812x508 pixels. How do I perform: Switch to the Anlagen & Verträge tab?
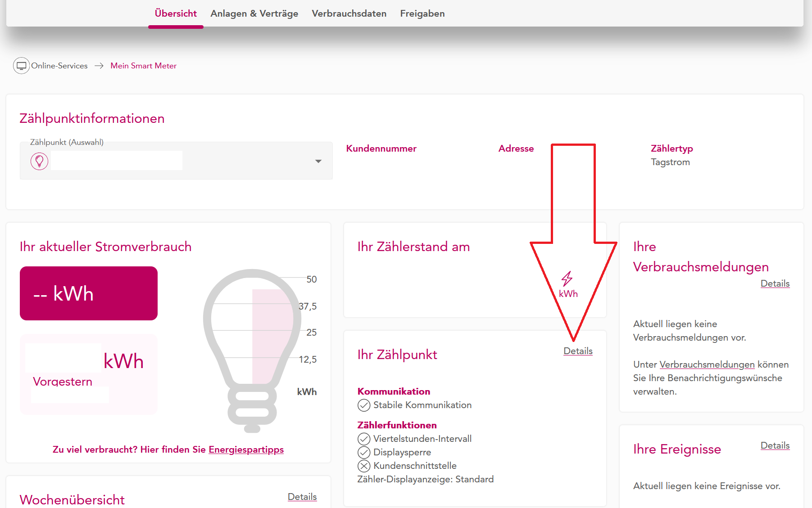[x=254, y=13]
